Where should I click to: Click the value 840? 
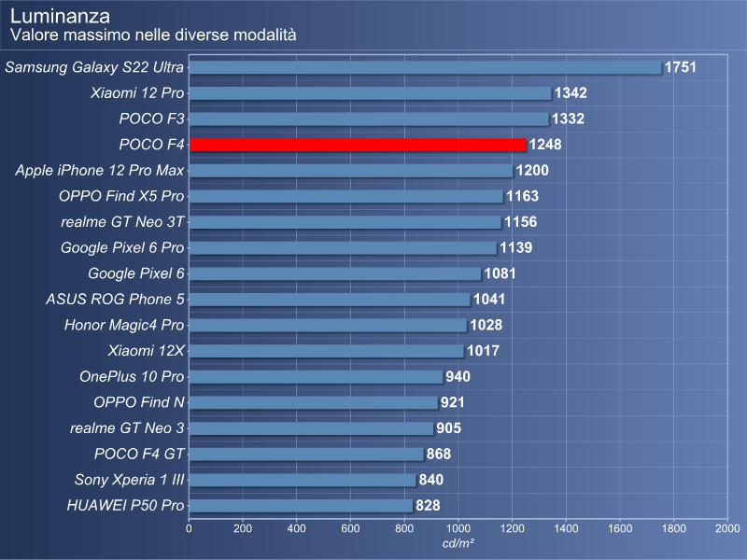[431, 480]
